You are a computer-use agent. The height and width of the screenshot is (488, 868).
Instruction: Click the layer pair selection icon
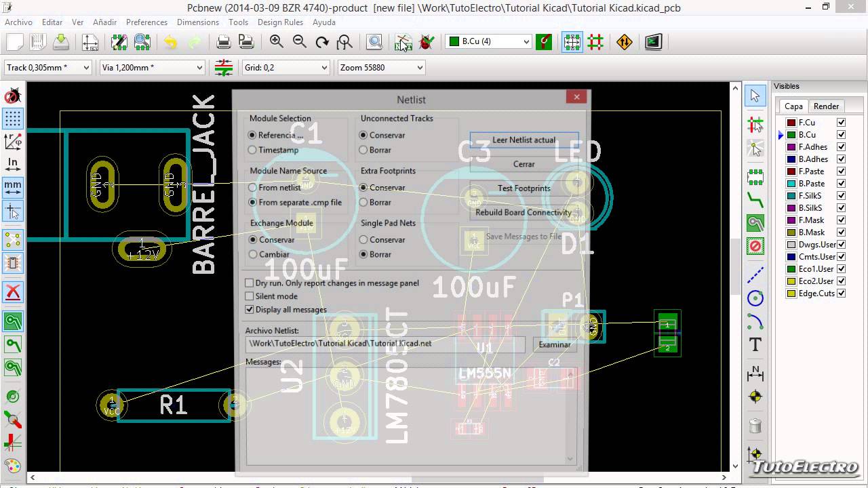(x=544, y=42)
